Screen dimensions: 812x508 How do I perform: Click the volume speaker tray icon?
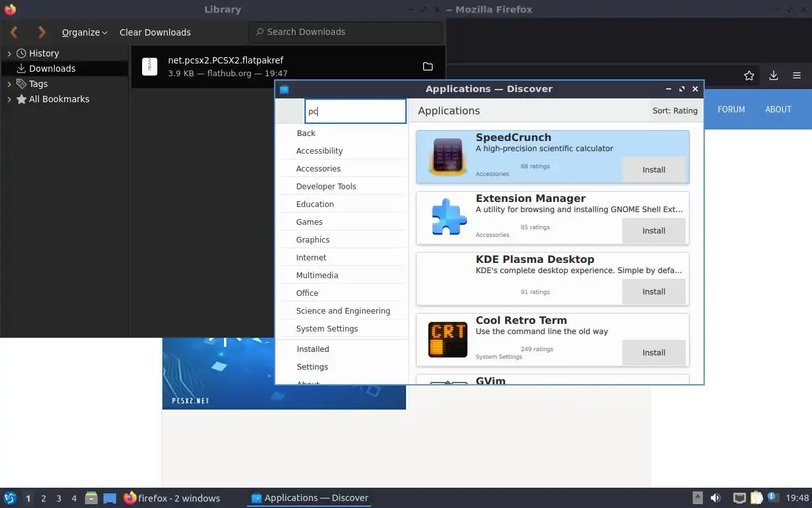[716, 498]
